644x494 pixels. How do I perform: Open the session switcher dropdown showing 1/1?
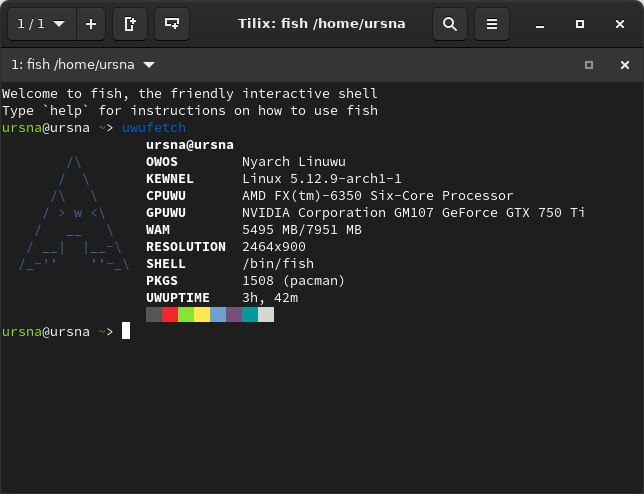tap(42, 24)
